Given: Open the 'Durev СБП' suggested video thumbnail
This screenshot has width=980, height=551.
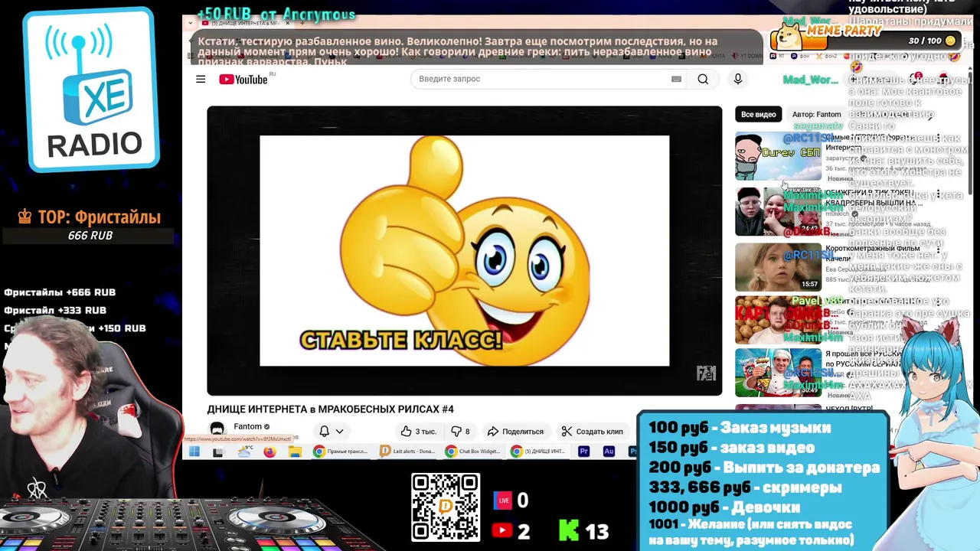Looking at the screenshot, I should [x=778, y=156].
